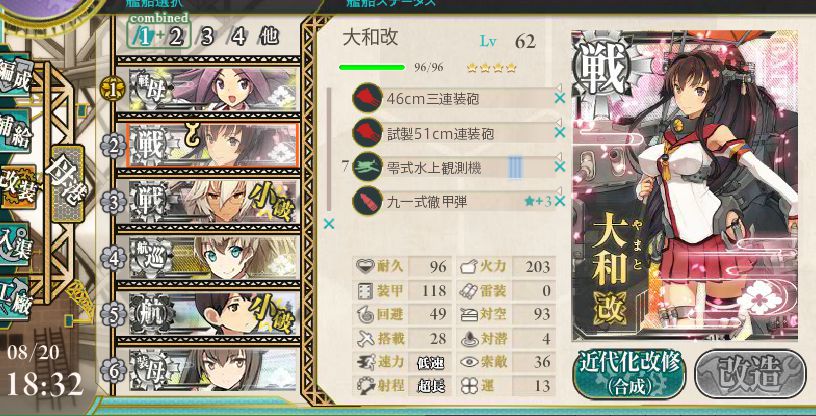
Task: Click the 零式水上観測機 seaplane icon
Action: click(x=367, y=168)
